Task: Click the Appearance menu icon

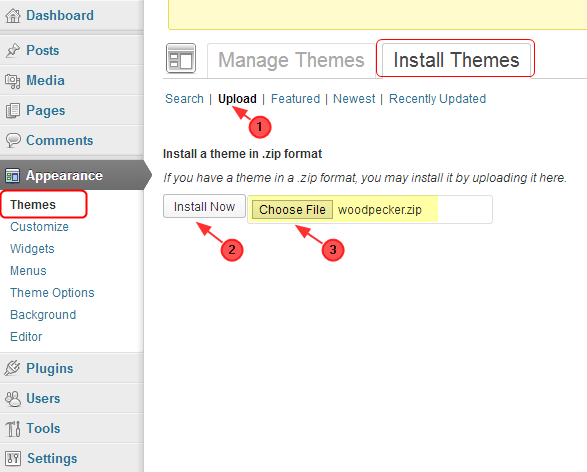Action: [x=12, y=176]
